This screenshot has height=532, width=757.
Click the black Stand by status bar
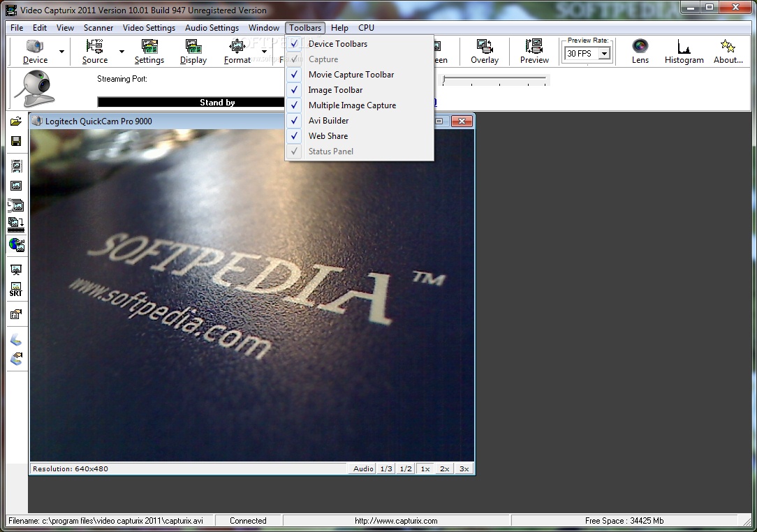pyautogui.click(x=191, y=103)
